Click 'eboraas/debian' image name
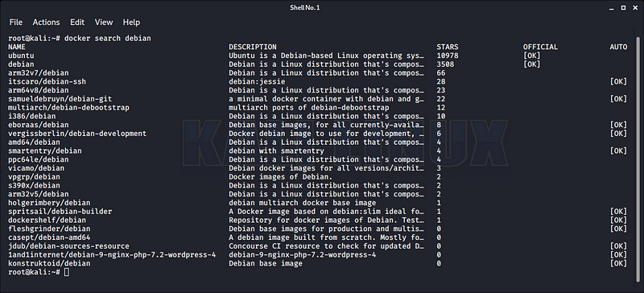 click(x=39, y=125)
